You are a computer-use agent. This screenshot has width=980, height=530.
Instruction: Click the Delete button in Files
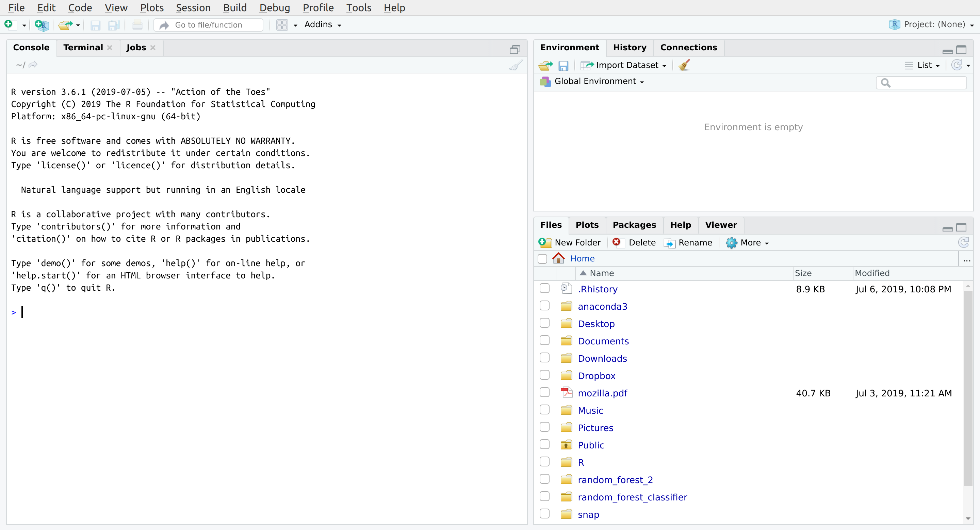634,243
